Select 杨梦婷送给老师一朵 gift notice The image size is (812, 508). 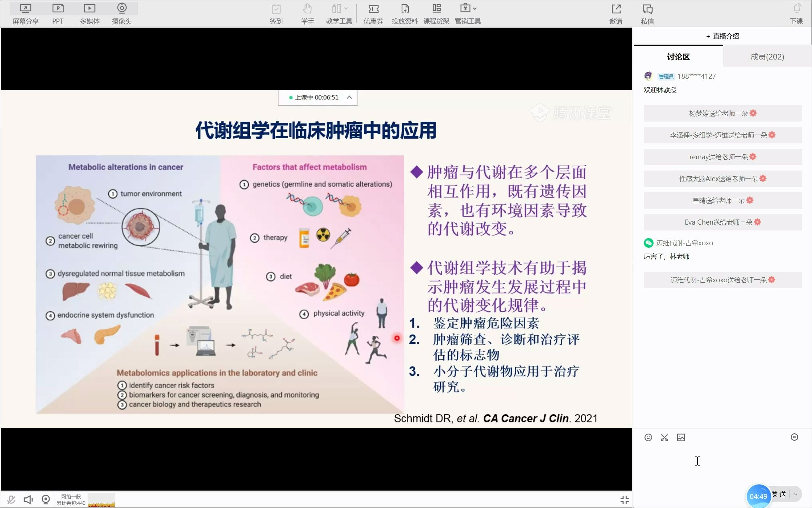(x=723, y=113)
